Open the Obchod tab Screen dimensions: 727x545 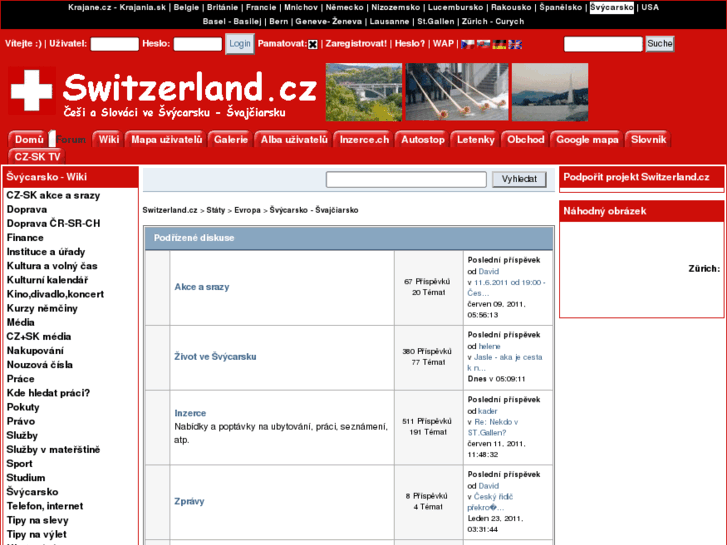click(x=525, y=140)
